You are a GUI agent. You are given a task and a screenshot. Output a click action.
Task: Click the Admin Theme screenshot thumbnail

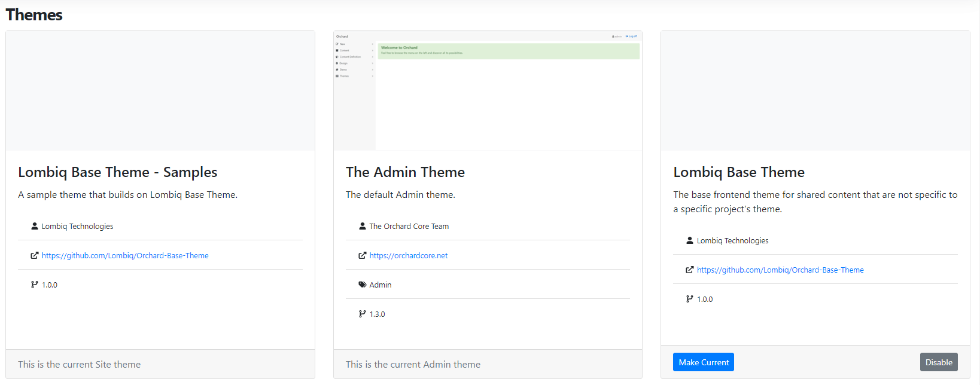(488, 91)
